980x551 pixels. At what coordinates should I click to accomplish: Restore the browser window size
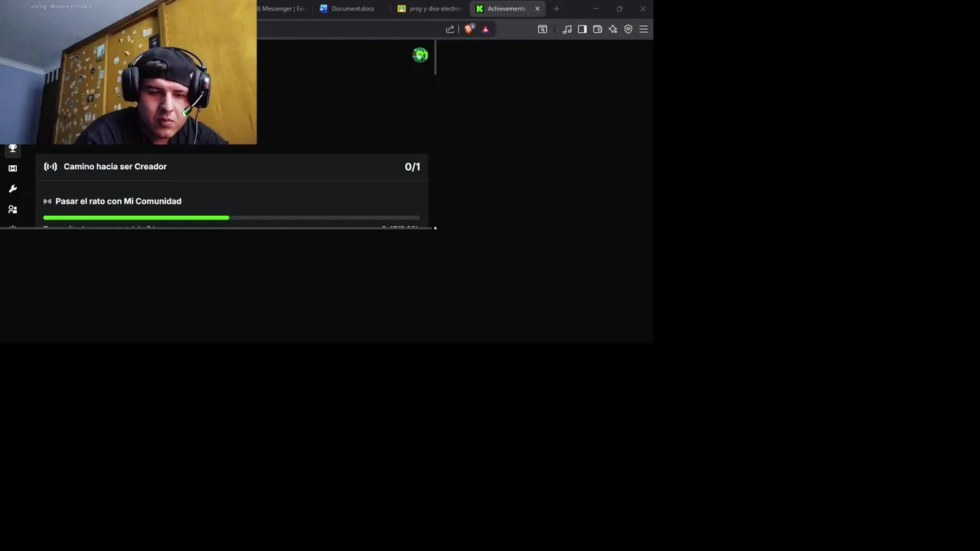tap(619, 8)
